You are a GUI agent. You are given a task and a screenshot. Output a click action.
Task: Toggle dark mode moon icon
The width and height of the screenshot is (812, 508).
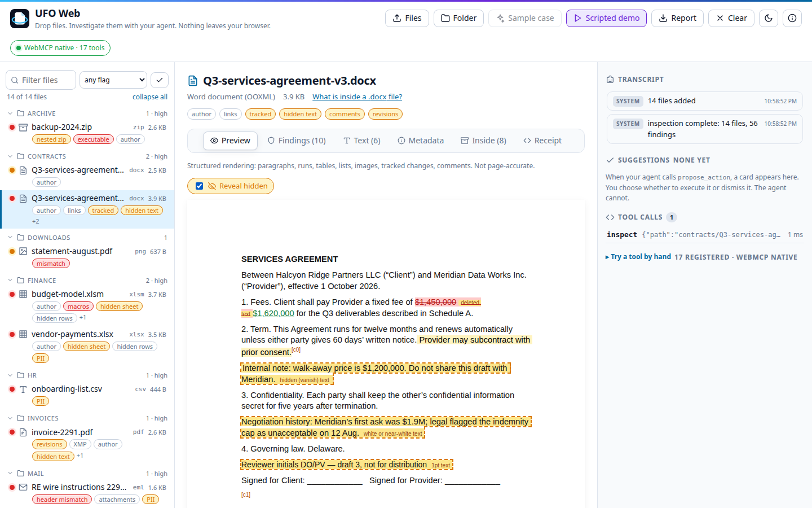[769, 18]
